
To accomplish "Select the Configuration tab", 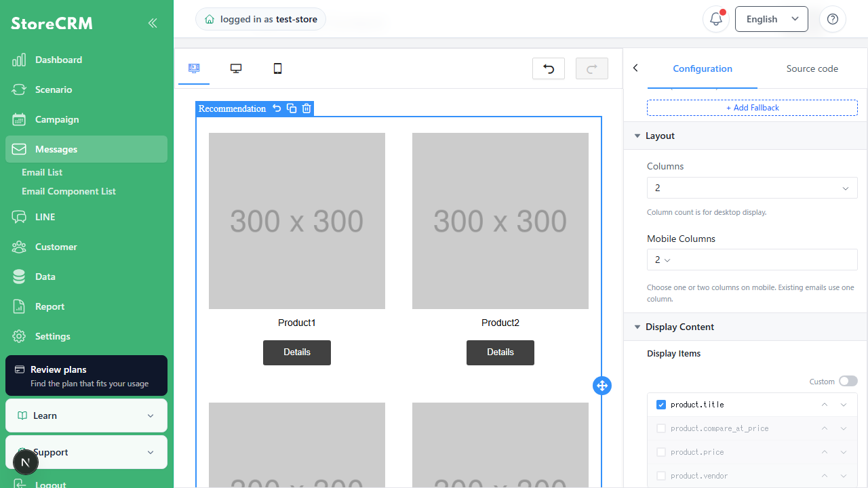I will tap(703, 68).
